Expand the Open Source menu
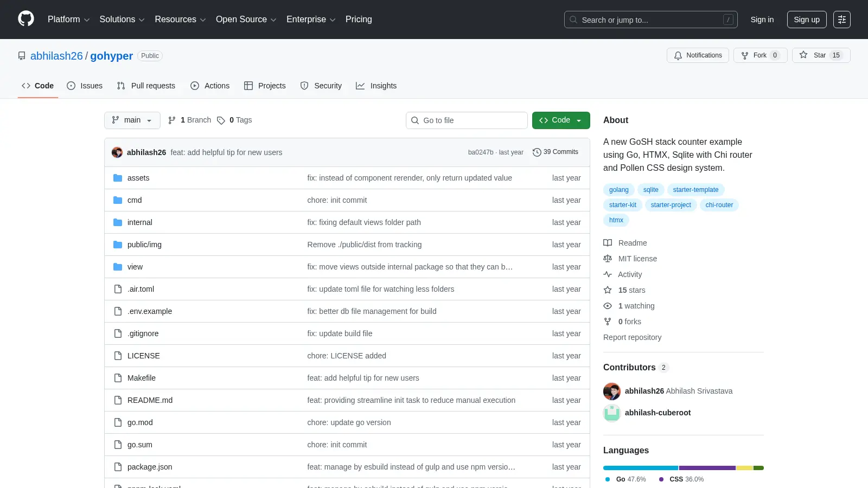 (x=246, y=20)
